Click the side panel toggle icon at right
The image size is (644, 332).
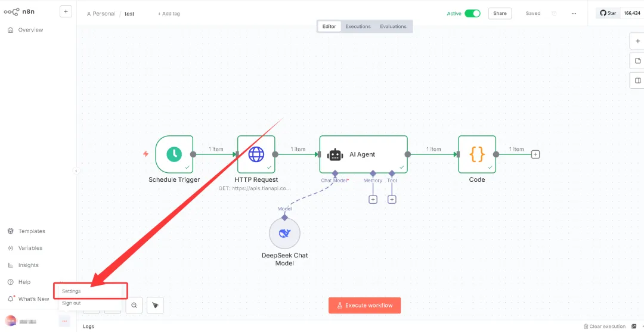click(x=637, y=80)
